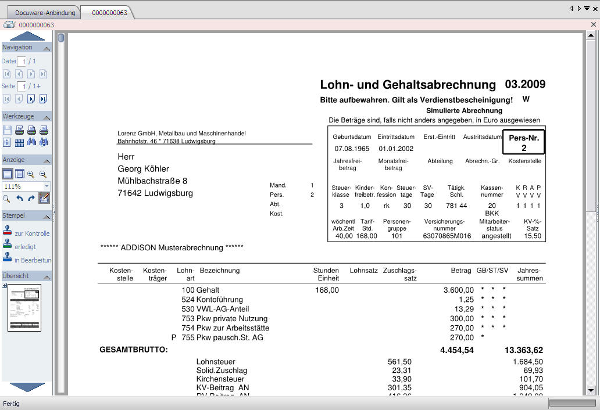Go to previous page in Seite row
This screenshot has height=410, width=600.
click(19, 99)
